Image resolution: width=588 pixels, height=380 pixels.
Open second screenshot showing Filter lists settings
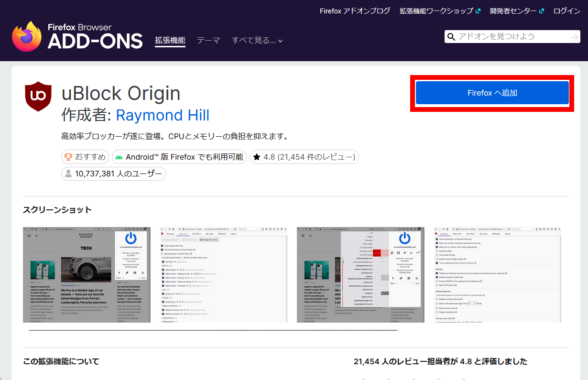coord(224,275)
